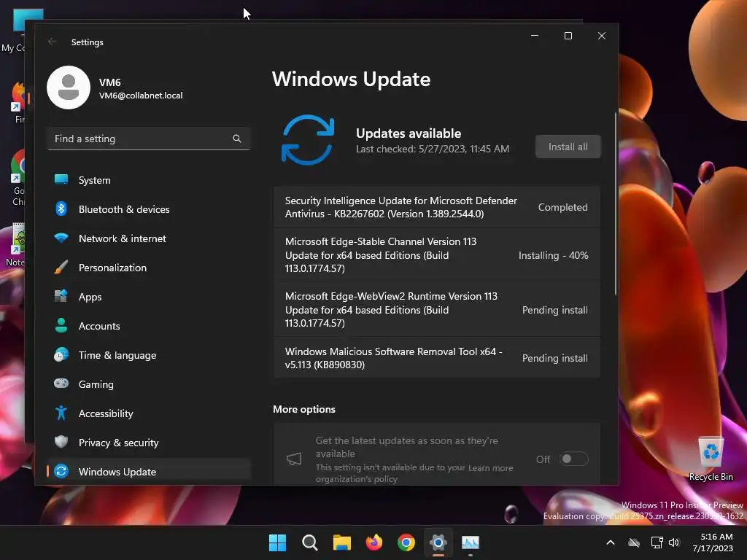Click the Apps icon in sidebar

pos(61,296)
